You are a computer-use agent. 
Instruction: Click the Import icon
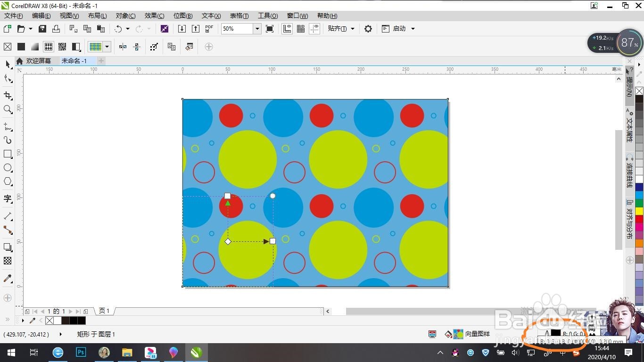(182, 29)
